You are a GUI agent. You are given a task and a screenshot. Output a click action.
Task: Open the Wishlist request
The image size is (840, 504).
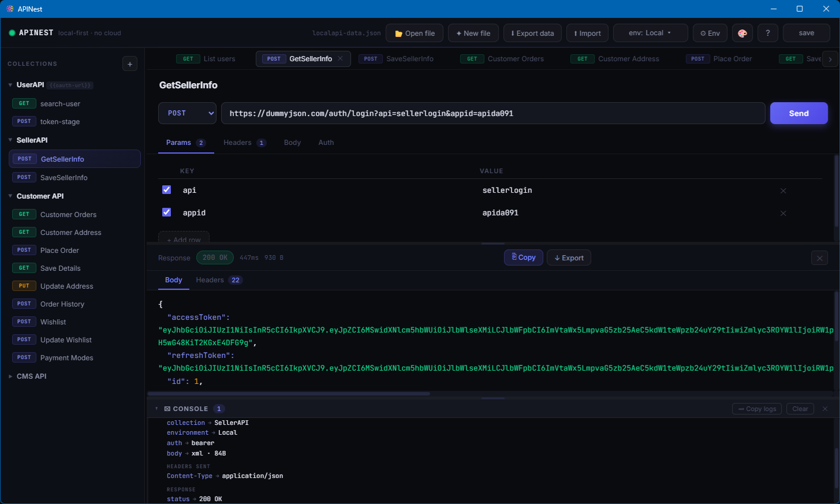coord(74,322)
